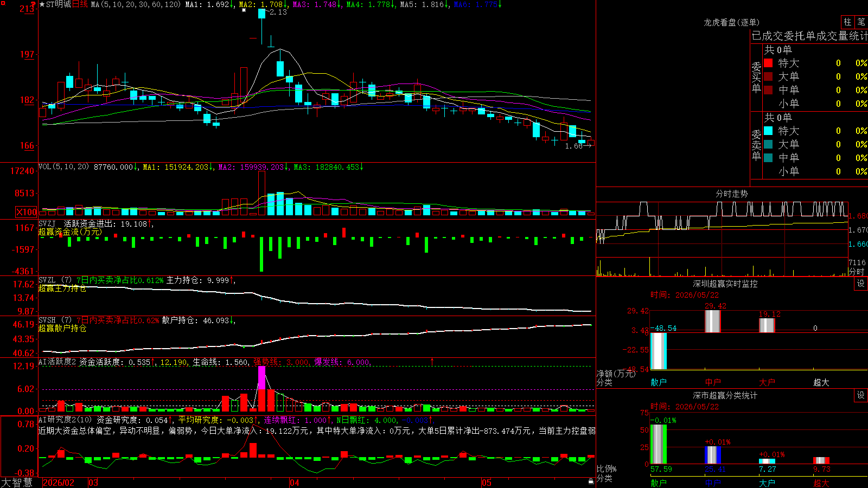Switch 龙虎看盘 to 笔 view
This screenshot has height=488, width=868.
point(861,22)
